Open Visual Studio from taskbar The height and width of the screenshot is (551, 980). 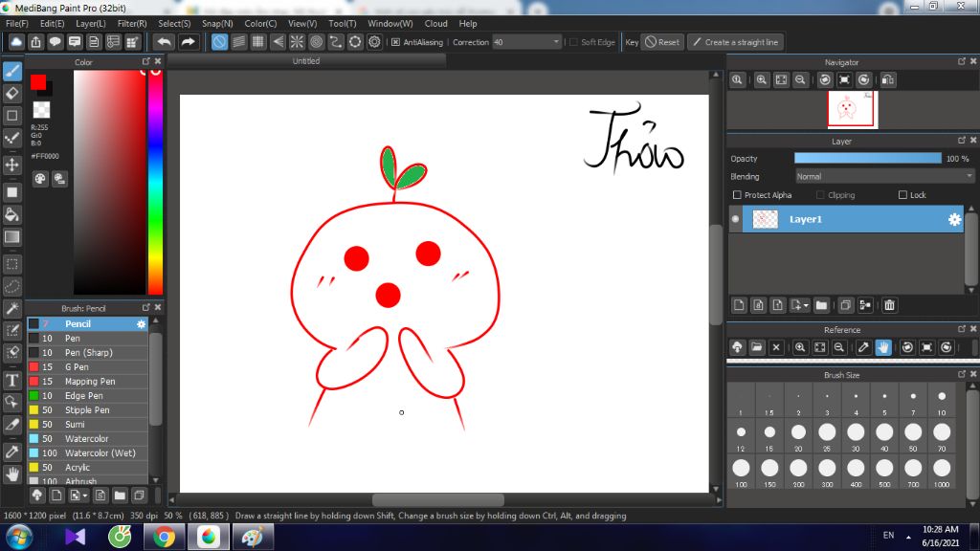[75, 537]
